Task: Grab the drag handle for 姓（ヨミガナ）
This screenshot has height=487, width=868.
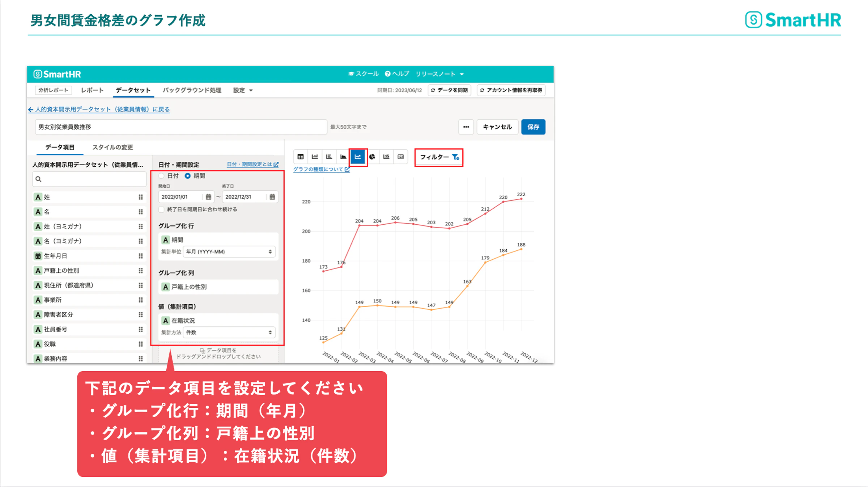Action: pos(141,226)
